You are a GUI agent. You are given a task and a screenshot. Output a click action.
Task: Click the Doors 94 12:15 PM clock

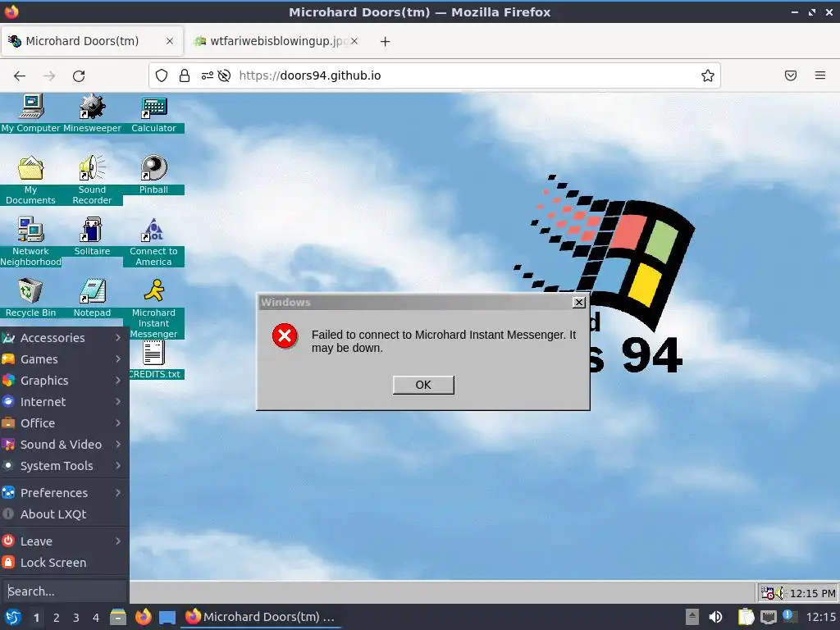[813, 593]
